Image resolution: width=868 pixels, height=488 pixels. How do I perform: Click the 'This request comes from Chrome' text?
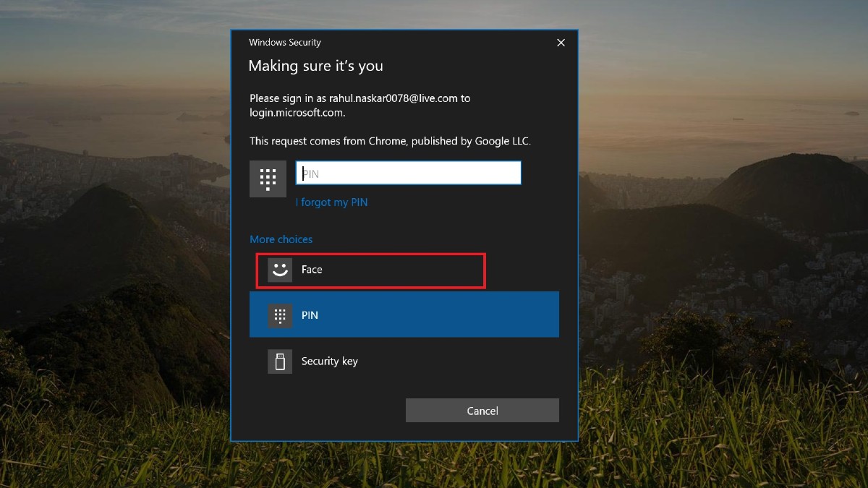coord(390,141)
